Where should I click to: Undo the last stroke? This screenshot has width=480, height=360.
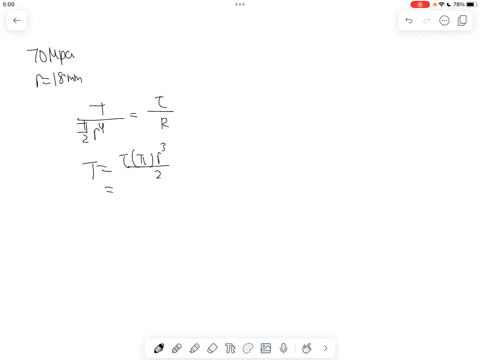tap(409, 21)
